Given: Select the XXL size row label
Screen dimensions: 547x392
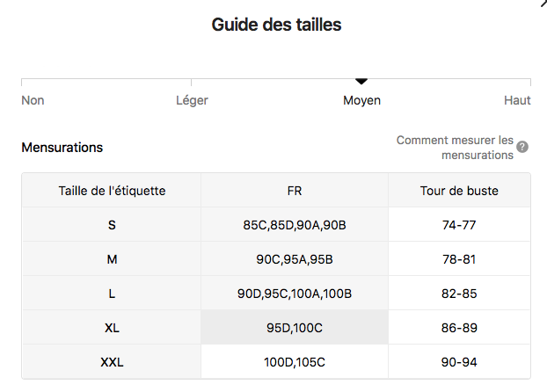Looking at the screenshot, I should [x=112, y=362].
